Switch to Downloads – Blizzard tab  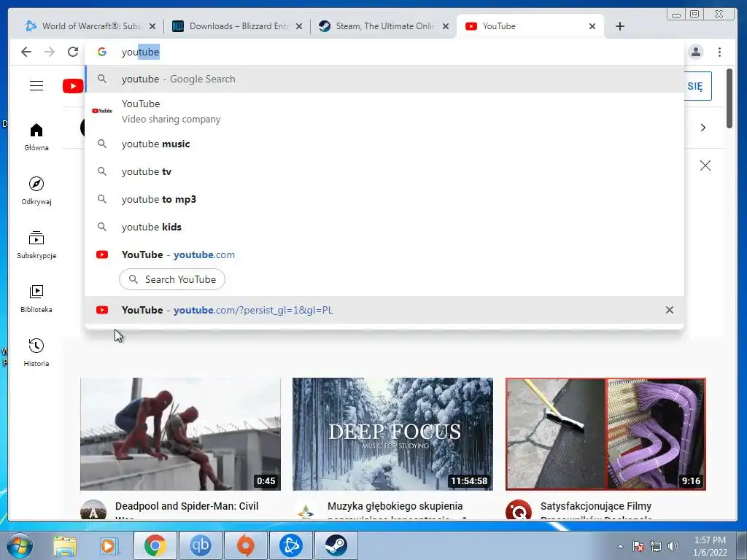coord(237,26)
